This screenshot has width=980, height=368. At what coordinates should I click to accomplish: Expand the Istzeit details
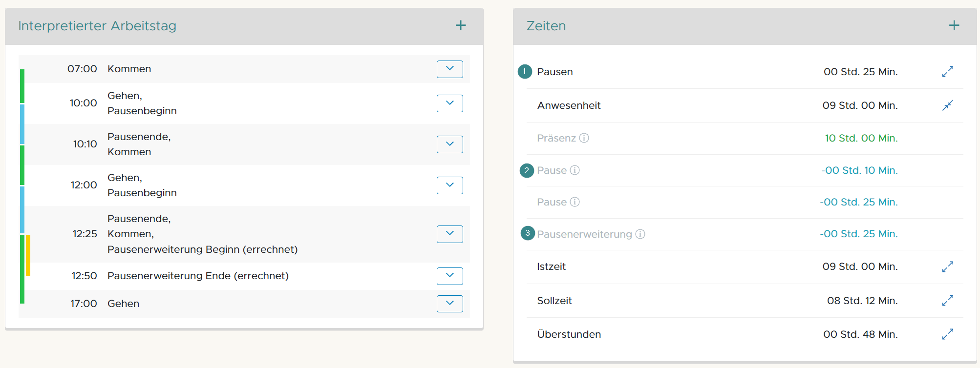(x=947, y=266)
